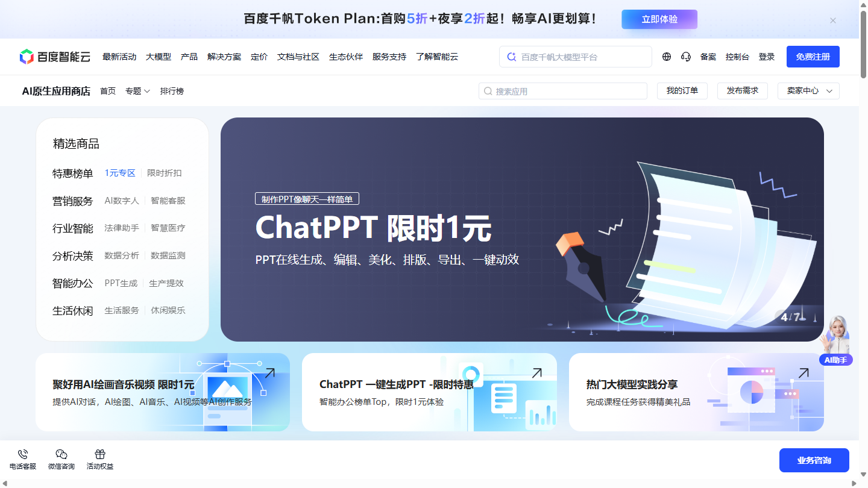Open the headset customer service icon
The image size is (868, 488).
(x=686, y=57)
